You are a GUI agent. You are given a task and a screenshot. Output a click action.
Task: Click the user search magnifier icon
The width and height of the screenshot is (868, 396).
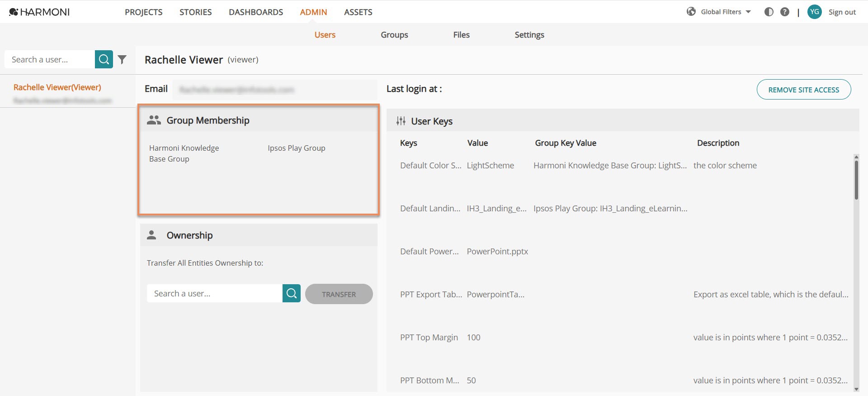click(x=104, y=59)
